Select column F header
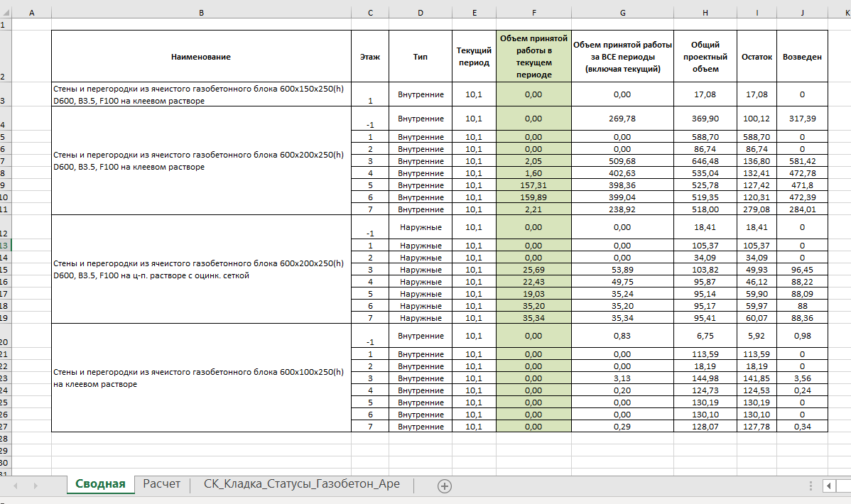 pyautogui.click(x=533, y=13)
